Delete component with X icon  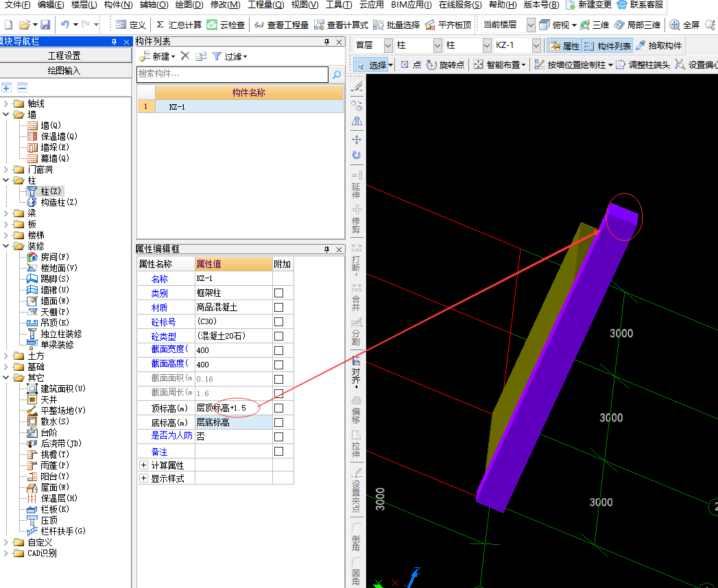tap(185, 56)
